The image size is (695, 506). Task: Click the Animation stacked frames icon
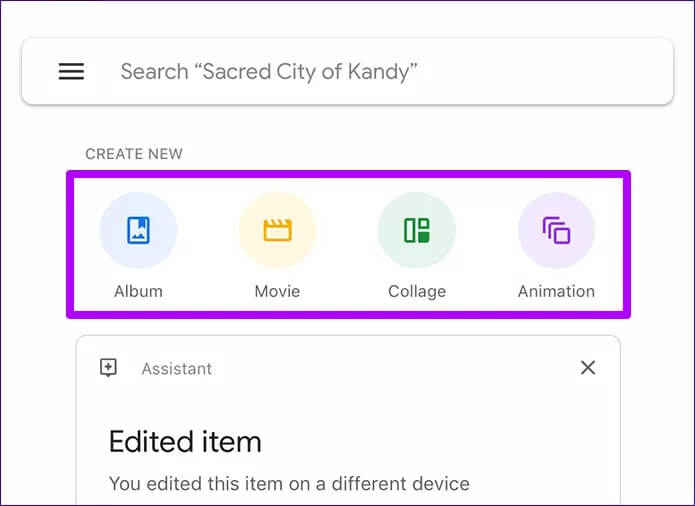click(x=556, y=230)
